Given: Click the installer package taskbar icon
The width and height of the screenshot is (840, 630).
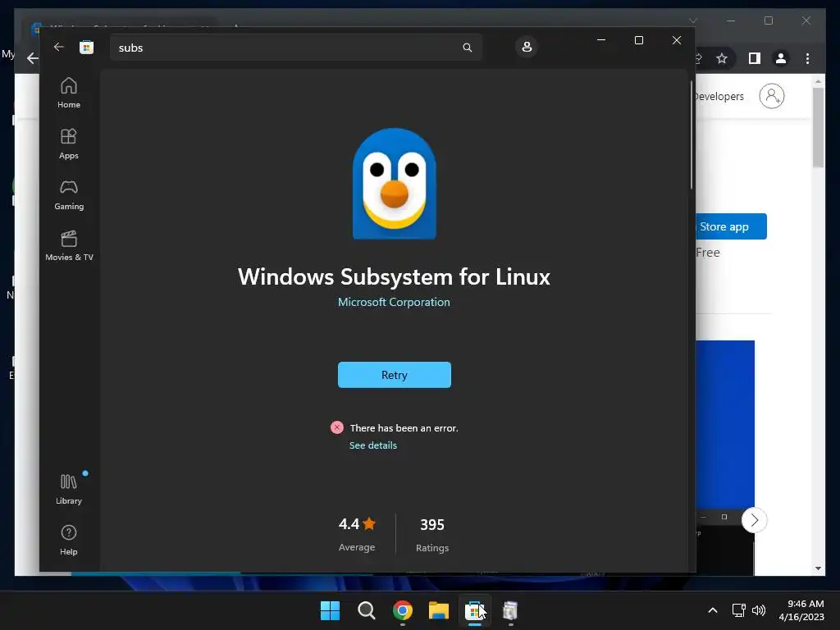Looking at the screenshot, I should pos(510,610).
